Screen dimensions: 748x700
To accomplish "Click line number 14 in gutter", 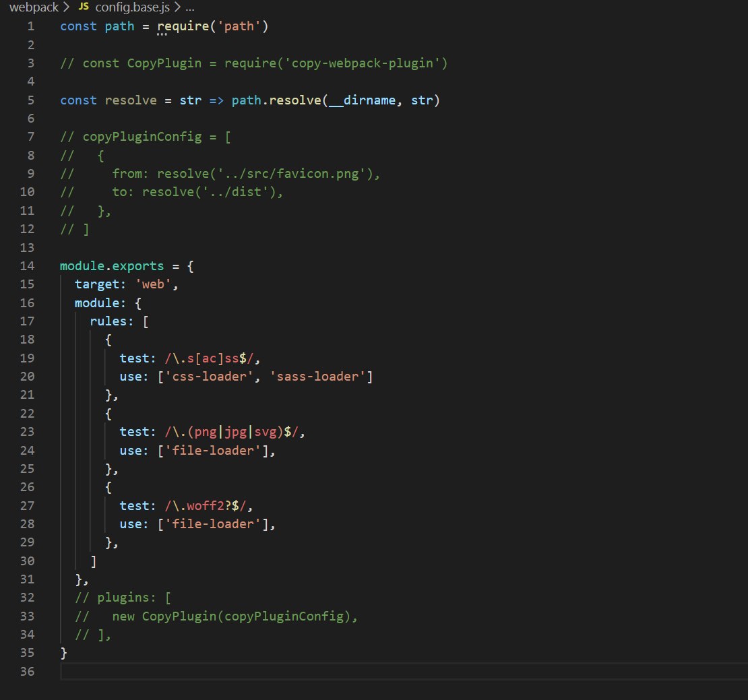I will pyautogui.click(x=27, y=266).
